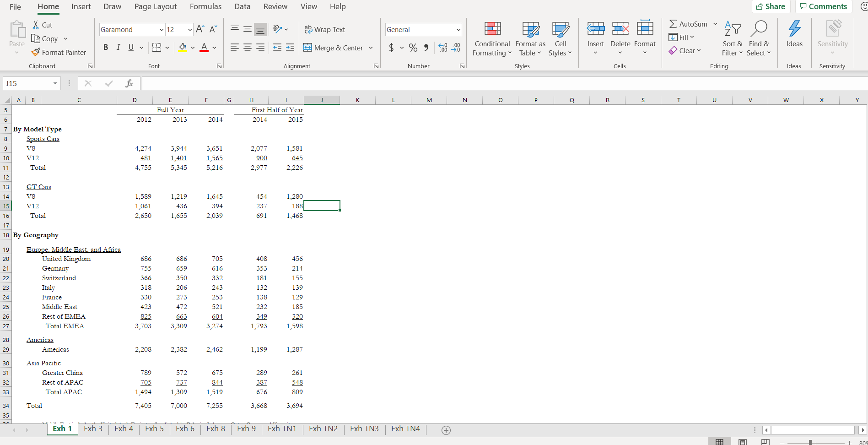
Task: Click the Cut scissors icon
Action: point(36,25)
